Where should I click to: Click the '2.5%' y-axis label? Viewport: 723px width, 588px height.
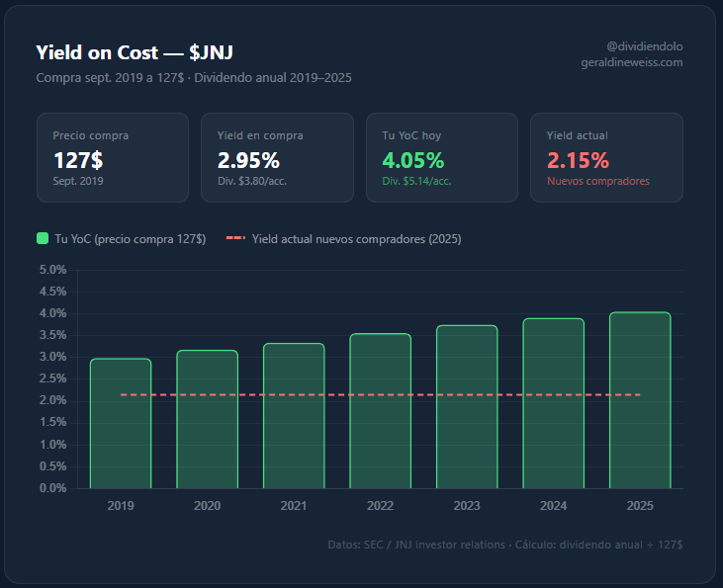[53, 378]
